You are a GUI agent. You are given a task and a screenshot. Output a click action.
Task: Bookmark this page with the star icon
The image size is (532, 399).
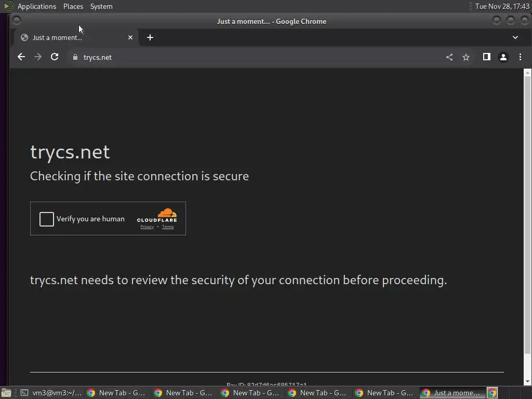tap(466, 57)
